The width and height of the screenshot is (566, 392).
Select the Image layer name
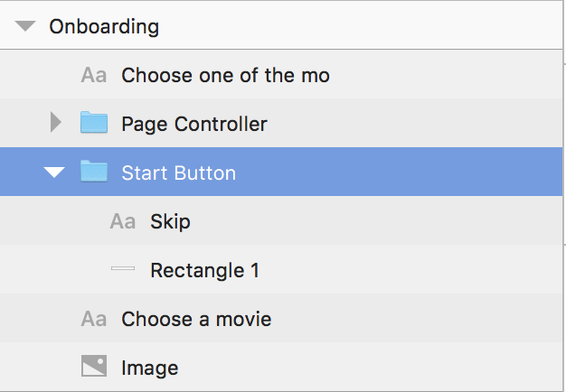click(150, 368)
